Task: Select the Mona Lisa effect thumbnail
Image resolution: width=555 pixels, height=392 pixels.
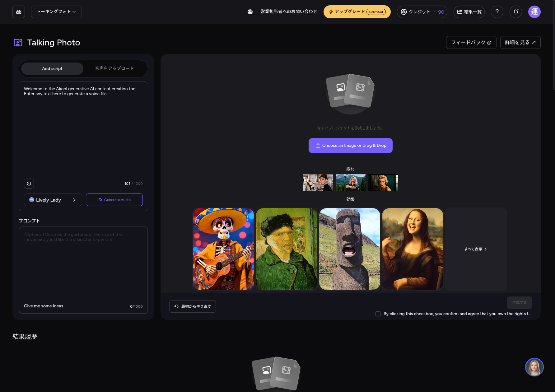Action: point(412,249)
